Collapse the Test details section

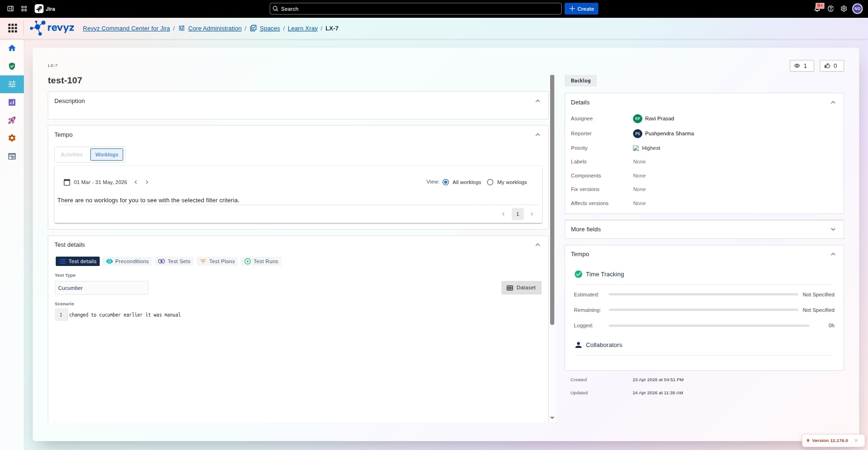537,245
